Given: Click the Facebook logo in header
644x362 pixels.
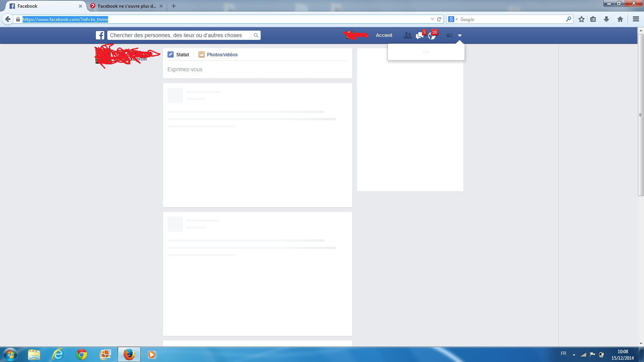Looking at the screenshot, I should 100,35.
